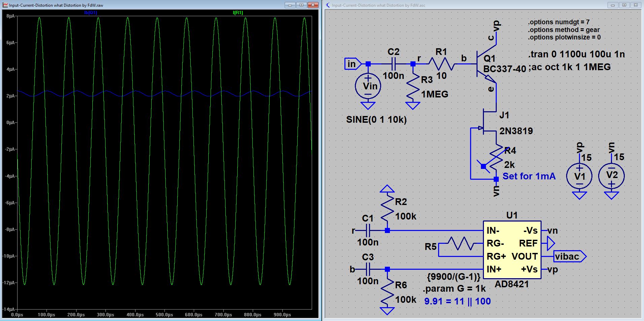Click the 2k value of R4

pyautogui.click(x=510, y=165)
